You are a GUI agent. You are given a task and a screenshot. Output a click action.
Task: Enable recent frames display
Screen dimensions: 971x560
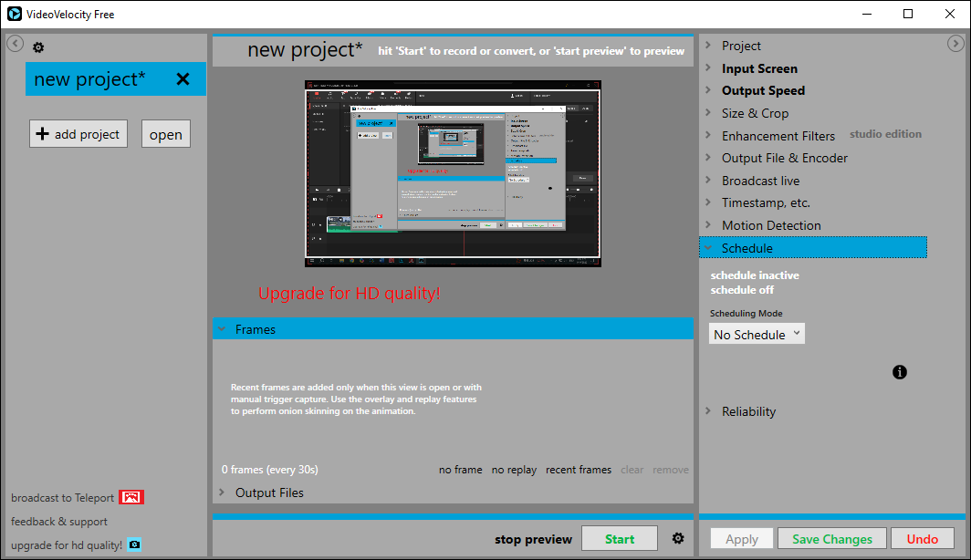coord(578,469)
